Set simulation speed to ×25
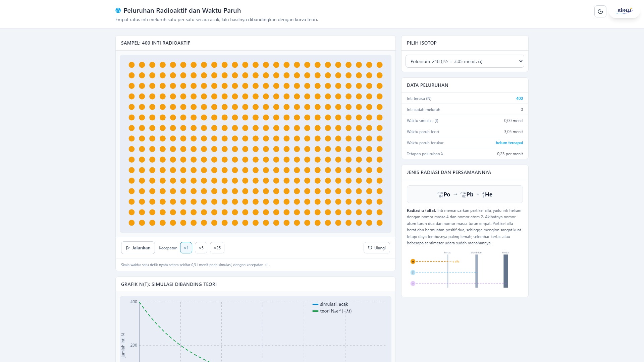 [x=217, y=248]
